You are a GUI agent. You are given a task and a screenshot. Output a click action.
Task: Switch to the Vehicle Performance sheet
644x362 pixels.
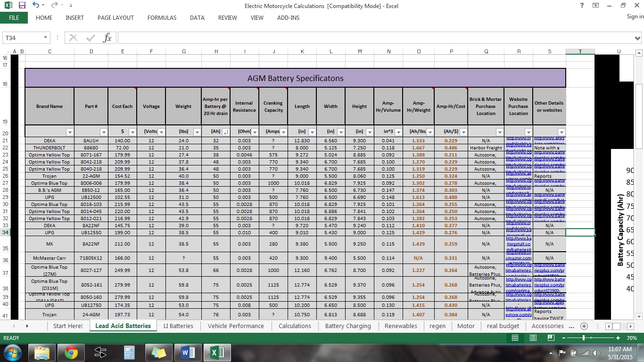[236, 326]
